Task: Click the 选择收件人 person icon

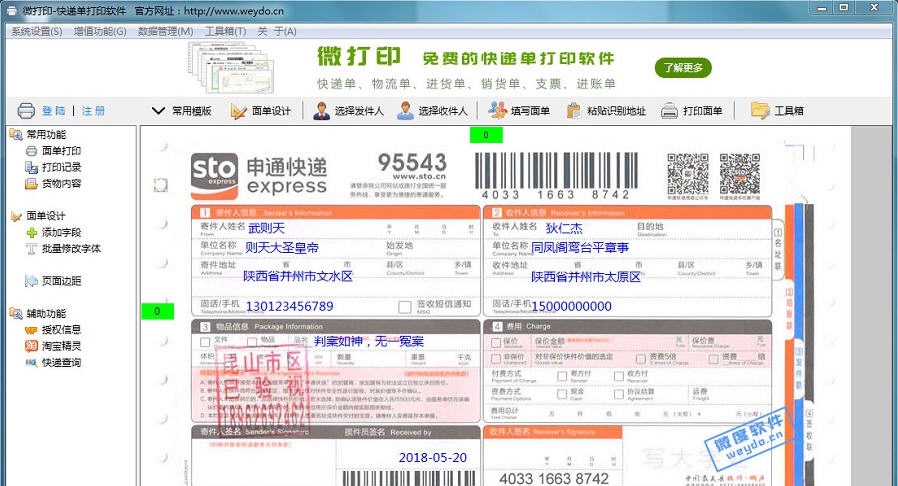Action: (x=405, y=110)
